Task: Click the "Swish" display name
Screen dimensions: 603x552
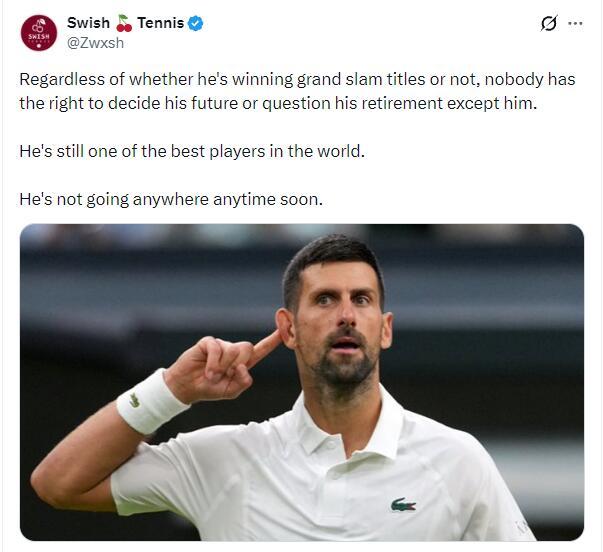Action: pyautogui.click(x=88, y=23)
